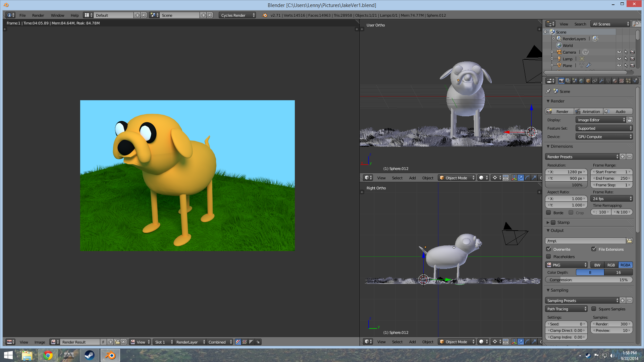Select the translate manipulator arrow in bottom viewport

pos(521,342)
